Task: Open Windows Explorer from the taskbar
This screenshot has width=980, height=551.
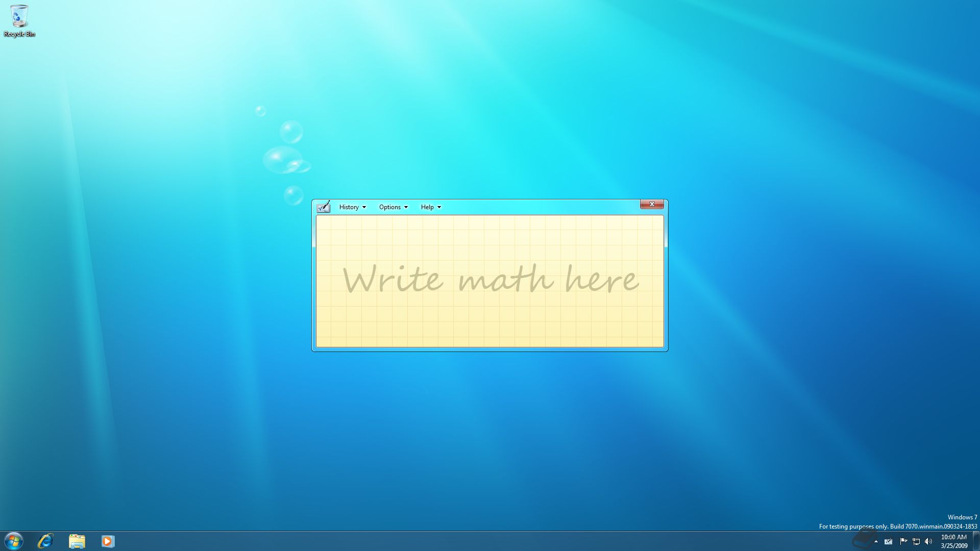Action: tap(77, 541)
